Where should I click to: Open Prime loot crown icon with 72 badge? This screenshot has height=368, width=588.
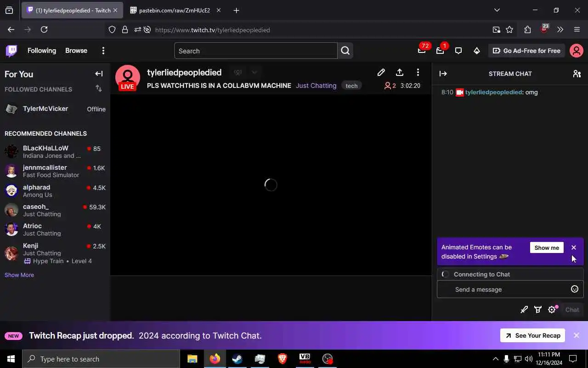[x=421, y=51]
